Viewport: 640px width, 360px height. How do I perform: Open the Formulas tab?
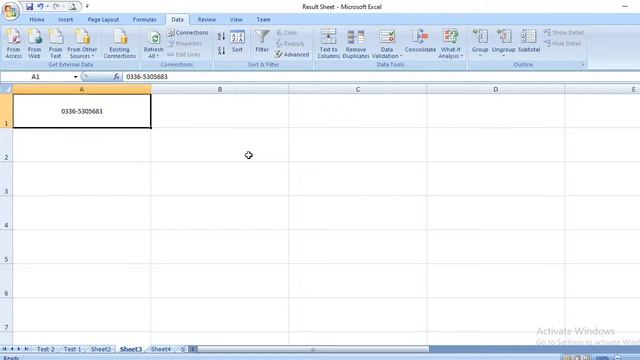(x=144, y=19)
